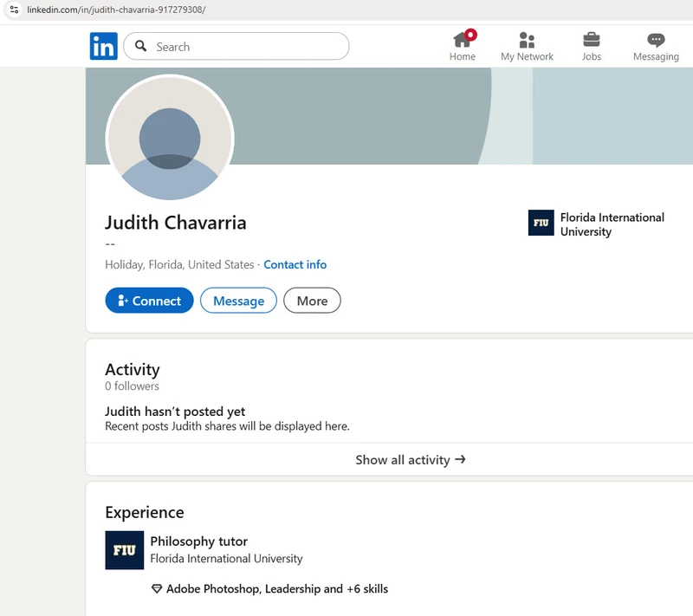693x616 pixels.
Task: Open the Home navigation icon
Action: tap(463, 40)
